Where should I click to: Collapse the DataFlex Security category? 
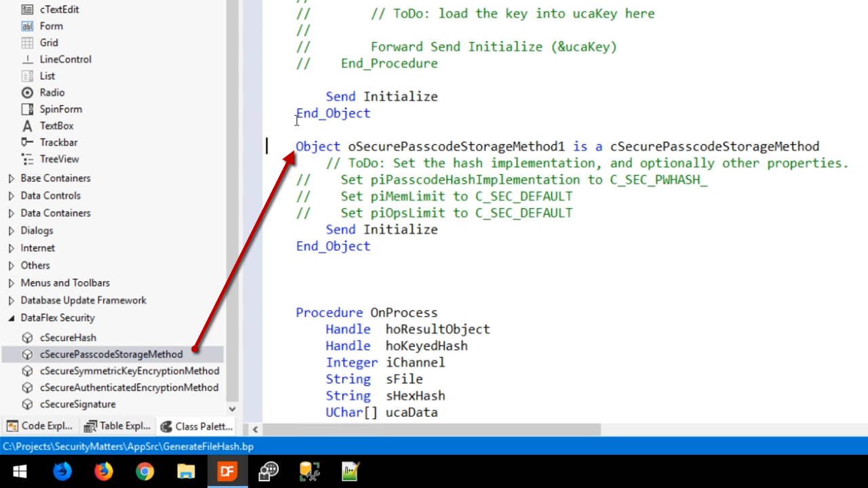tap(11, 318)
